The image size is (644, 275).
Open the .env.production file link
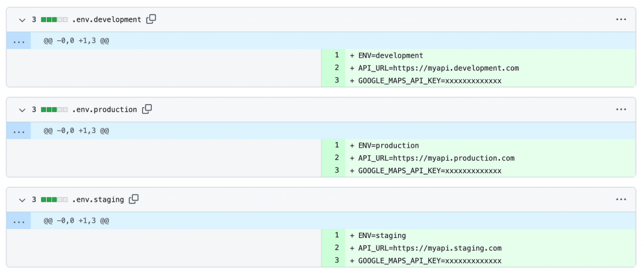pos(104,109)
